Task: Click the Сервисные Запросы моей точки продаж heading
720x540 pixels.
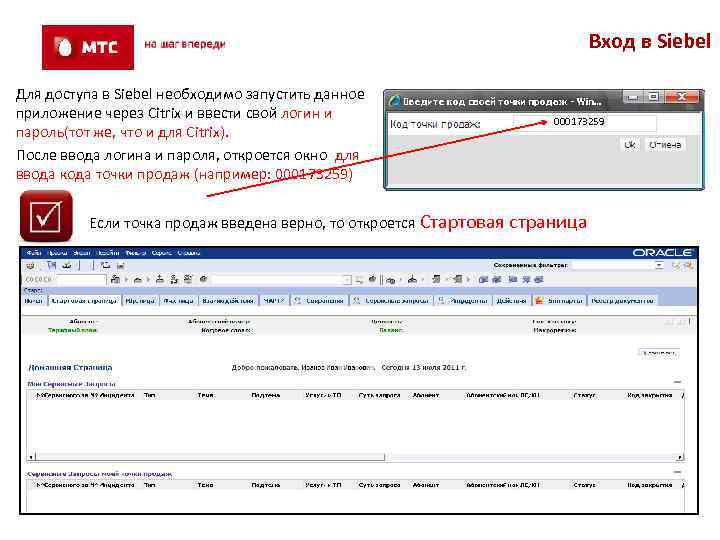Action: (100, 474)
